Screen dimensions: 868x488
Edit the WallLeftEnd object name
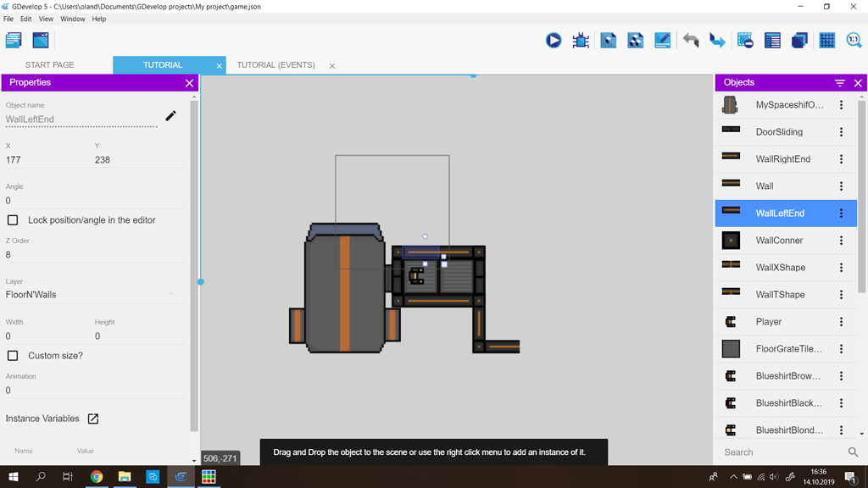coord(170,115)
